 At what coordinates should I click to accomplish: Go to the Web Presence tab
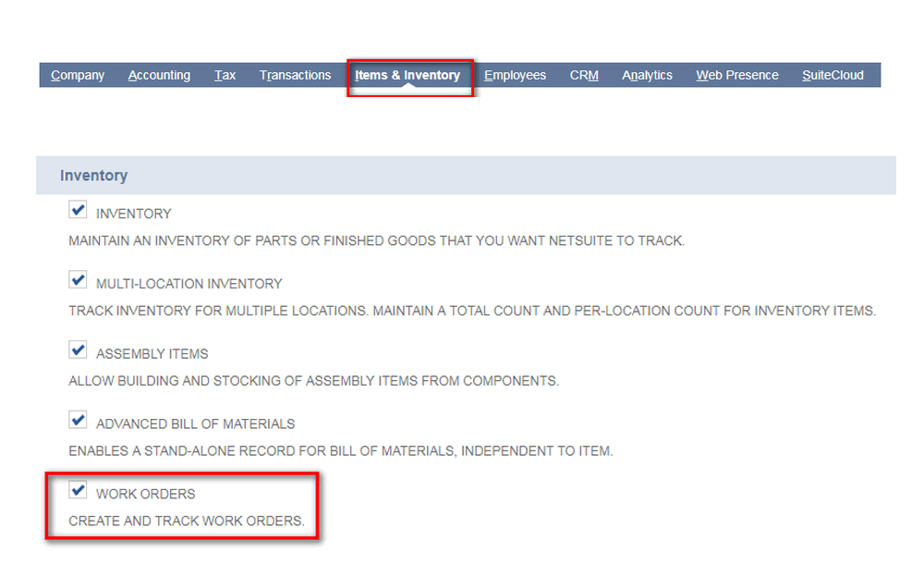point(736,75)
